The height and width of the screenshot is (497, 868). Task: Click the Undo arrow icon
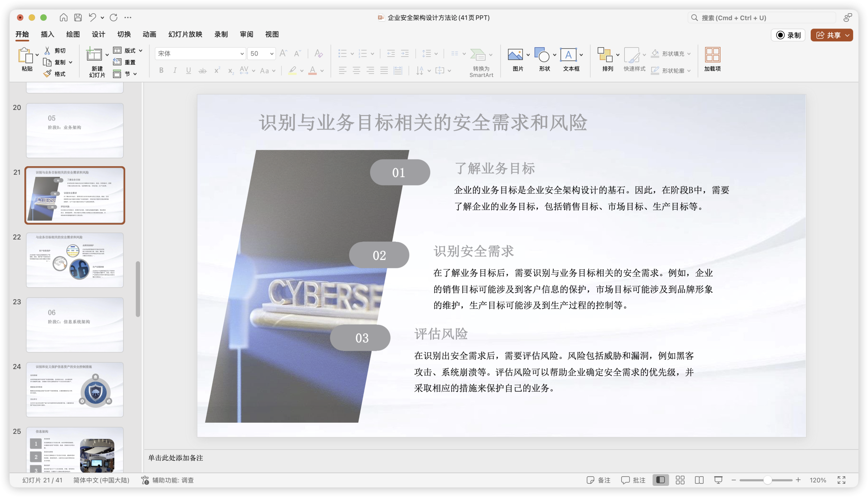(93, 17)
